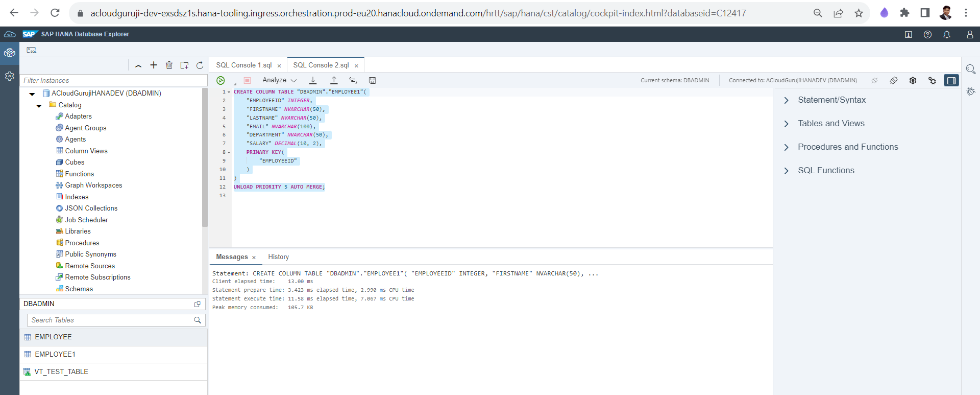Image resolution: width=980 pixels, height=395 pixels.
Task: Expand the Statement/Syntax section
Action: click(x=831, y=100)
